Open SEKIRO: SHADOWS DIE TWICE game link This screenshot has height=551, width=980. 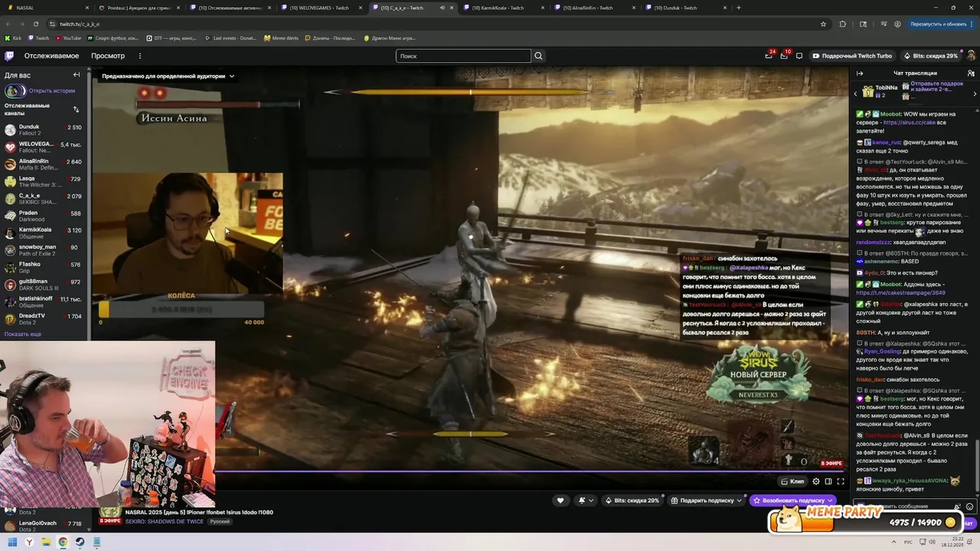tap(165, 522)
